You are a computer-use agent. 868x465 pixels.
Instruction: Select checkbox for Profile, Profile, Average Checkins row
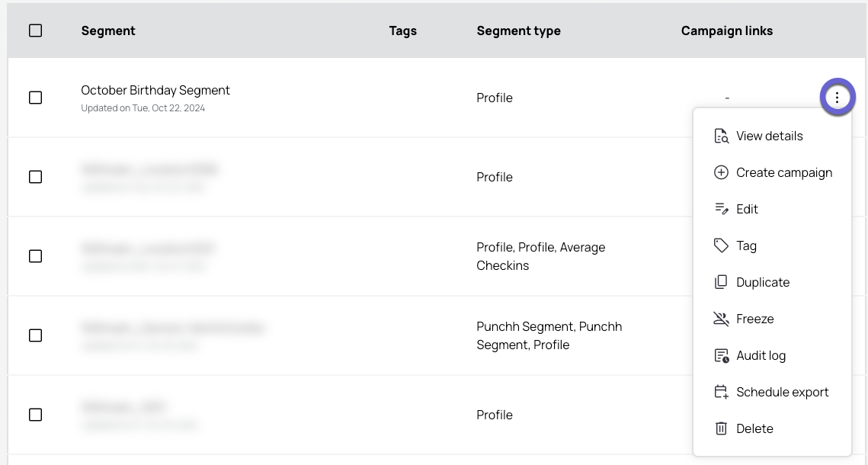coord(35,256)
